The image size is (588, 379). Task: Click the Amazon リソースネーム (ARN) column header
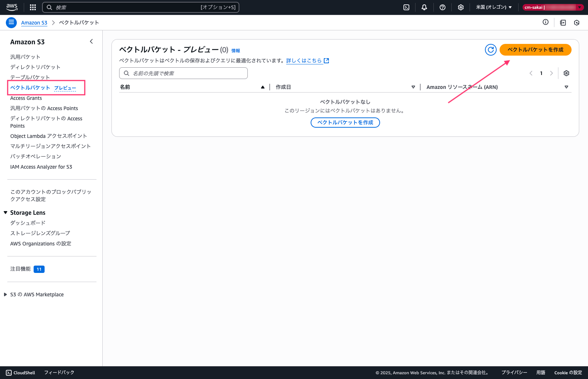tap(462, 87)
